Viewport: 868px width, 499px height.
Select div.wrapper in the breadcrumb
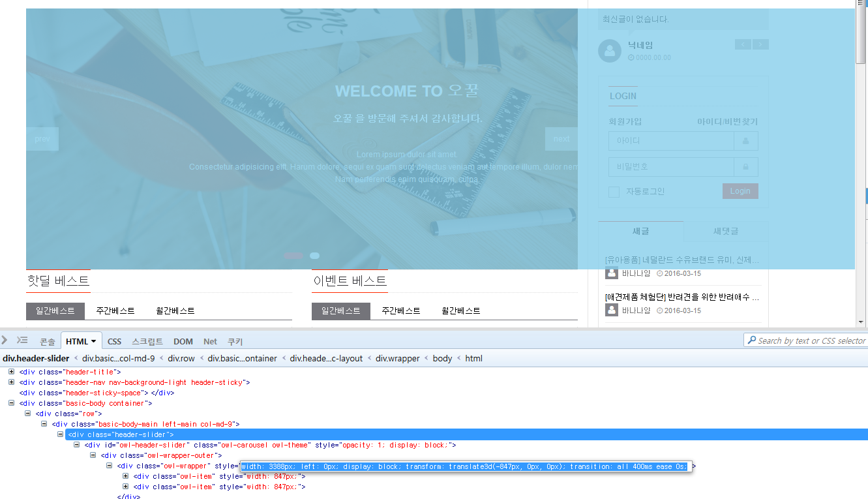398,358
